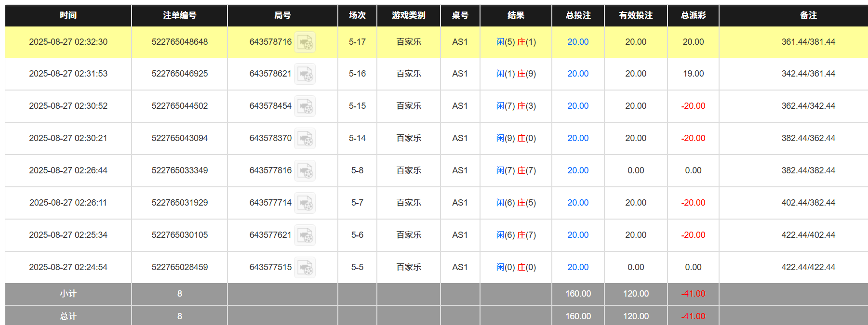Click result 闲(1) 庄(9) in row 5-16
The width and height of the screenshot is (868, 325).
(516, 74)
